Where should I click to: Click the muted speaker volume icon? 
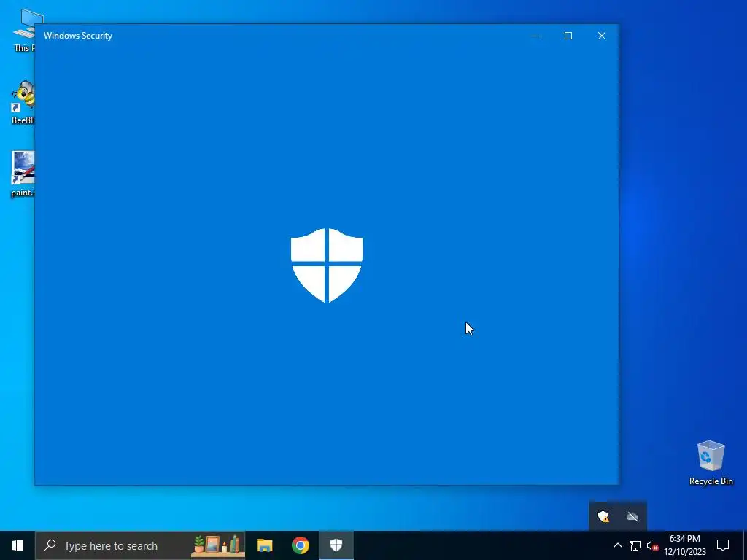(x=652, y=545)
